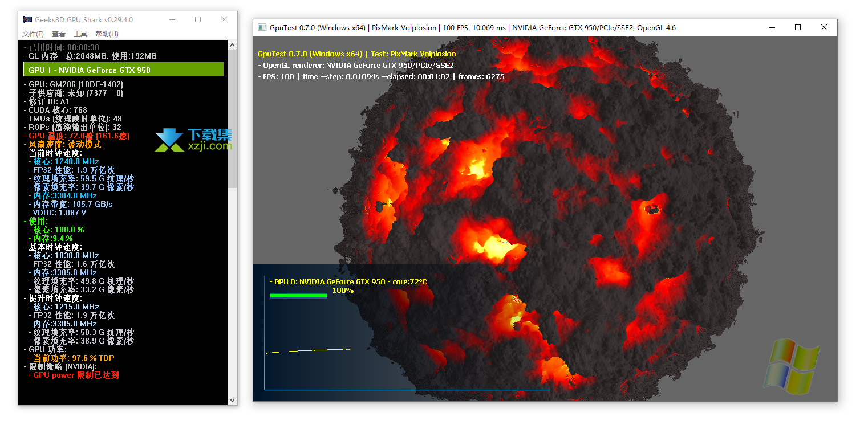
Task: Click the '纹理填充率: 59.5 G 纹理/秒' line
Action: [81, 178]
